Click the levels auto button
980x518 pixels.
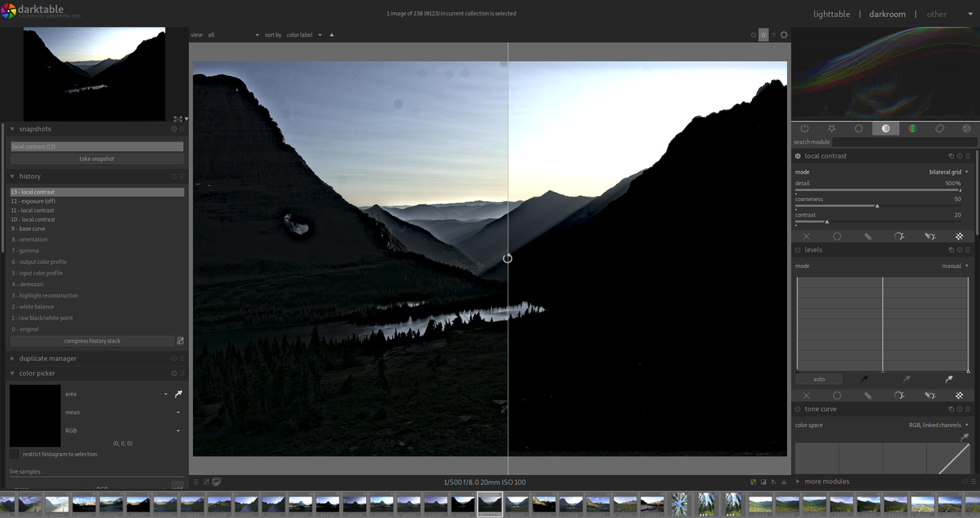point(819,380)
